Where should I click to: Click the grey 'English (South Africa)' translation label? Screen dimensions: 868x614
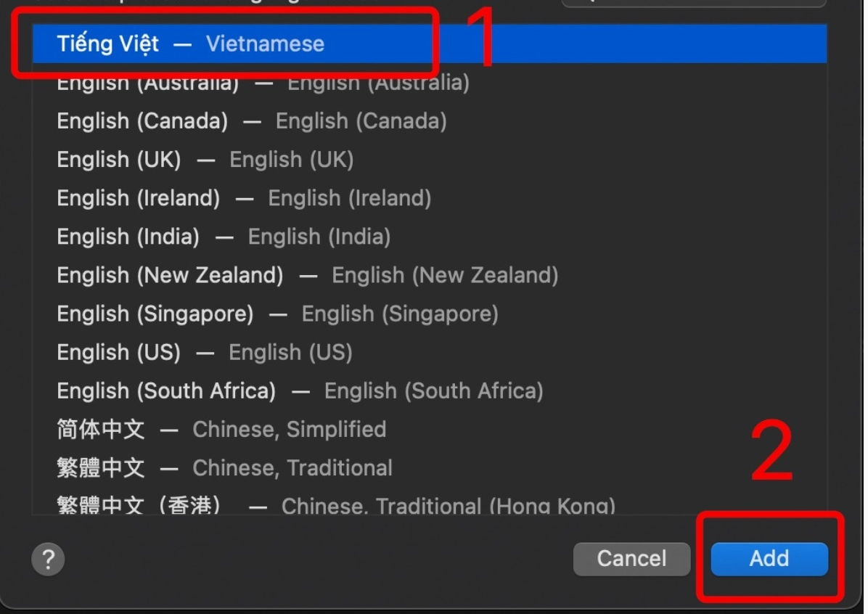433,390
